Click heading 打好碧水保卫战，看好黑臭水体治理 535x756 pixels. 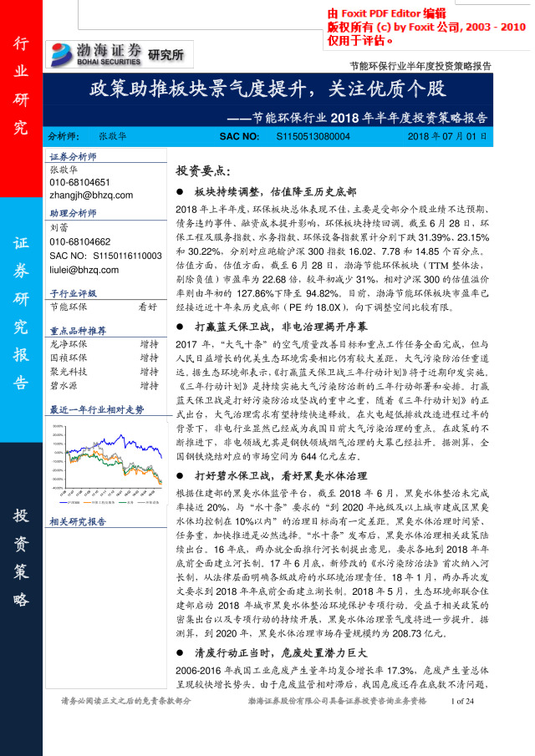tap(281, 476)
